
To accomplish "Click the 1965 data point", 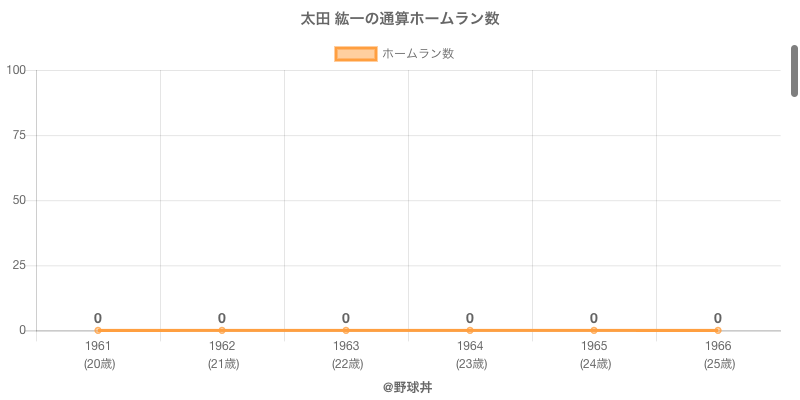I will [x=594, y=330].
